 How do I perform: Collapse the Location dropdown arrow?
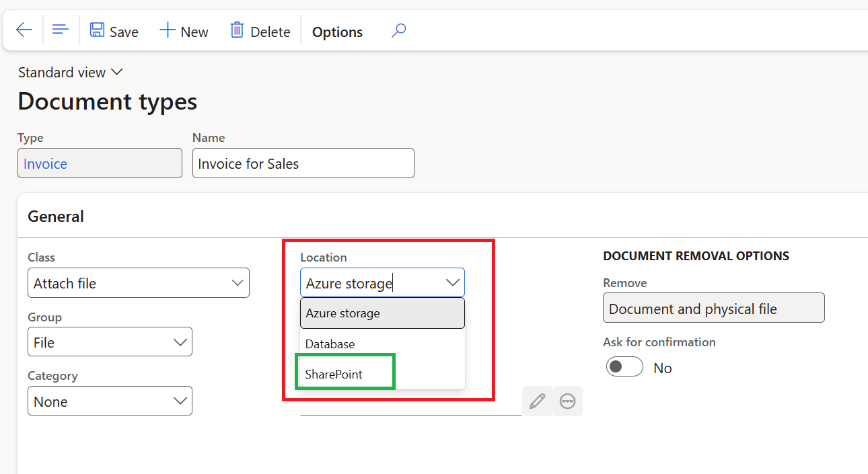pyautogui.click(x=452, y=283)
